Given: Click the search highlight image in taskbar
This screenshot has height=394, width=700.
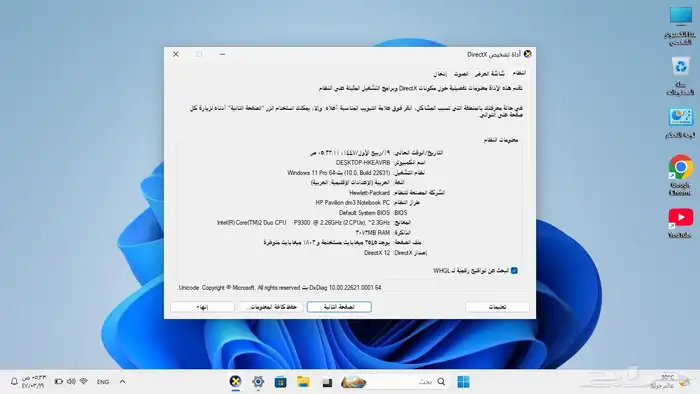Looking at the screenshot, I should 354,382.
